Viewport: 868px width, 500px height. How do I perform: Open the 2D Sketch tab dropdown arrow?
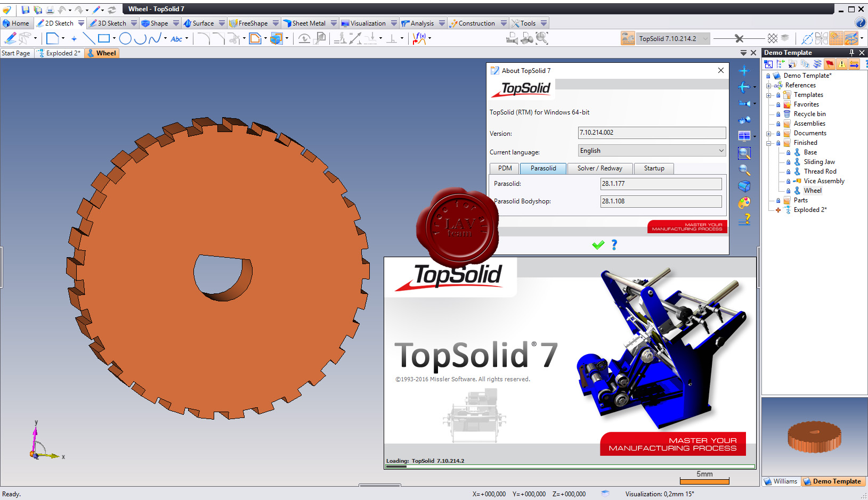point(81,23)
